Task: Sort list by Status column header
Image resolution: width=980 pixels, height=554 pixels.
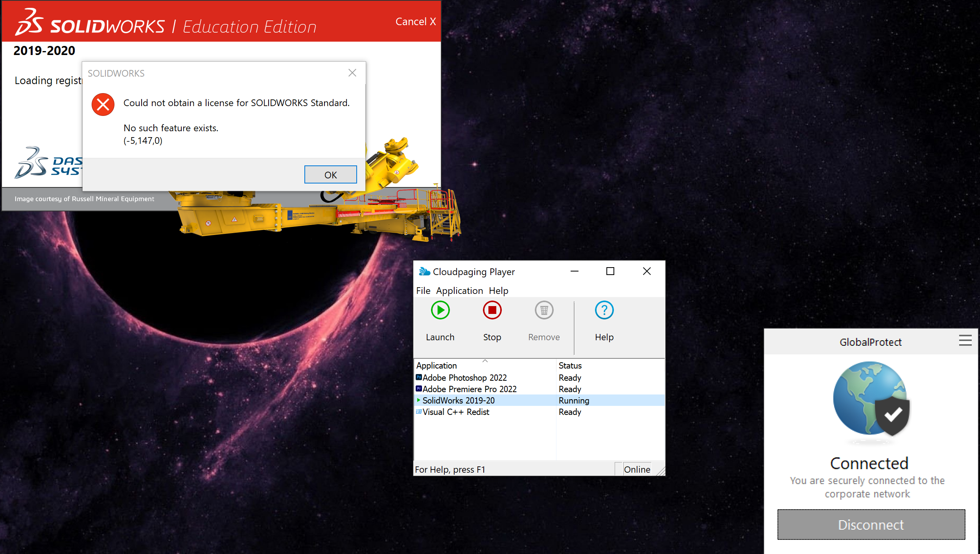Action: pos(610,365)
